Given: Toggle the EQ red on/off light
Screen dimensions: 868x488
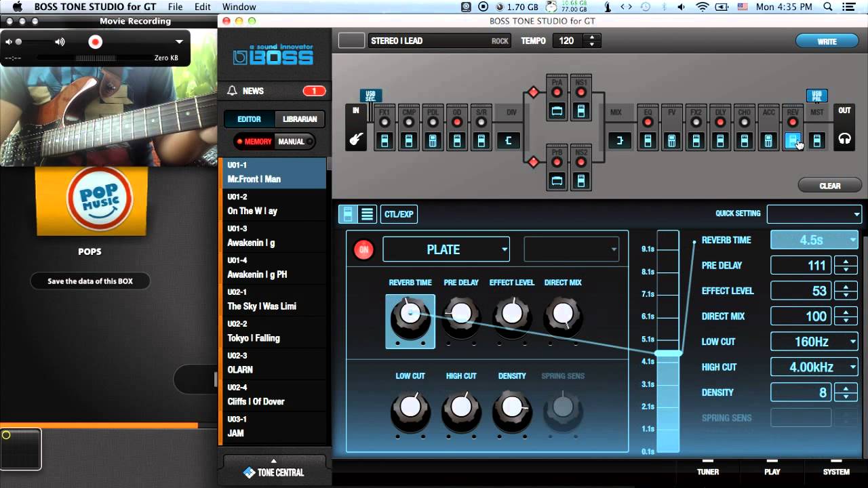Looking at the screenshot, I should tap(648, 122).
